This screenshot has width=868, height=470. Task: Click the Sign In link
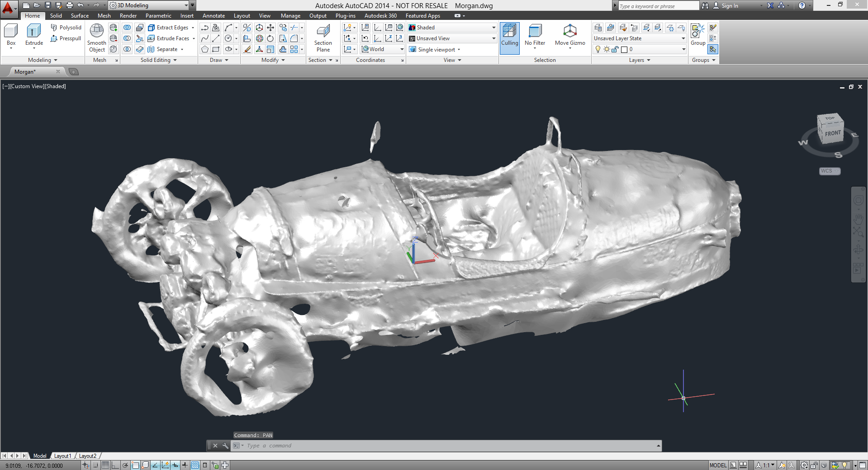tap(729, 6)
